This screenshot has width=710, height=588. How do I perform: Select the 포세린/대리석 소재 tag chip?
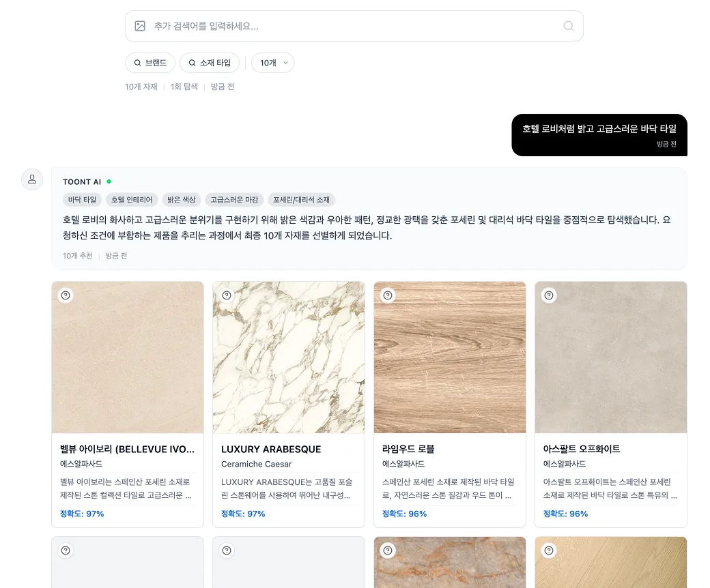pos(301,199)
